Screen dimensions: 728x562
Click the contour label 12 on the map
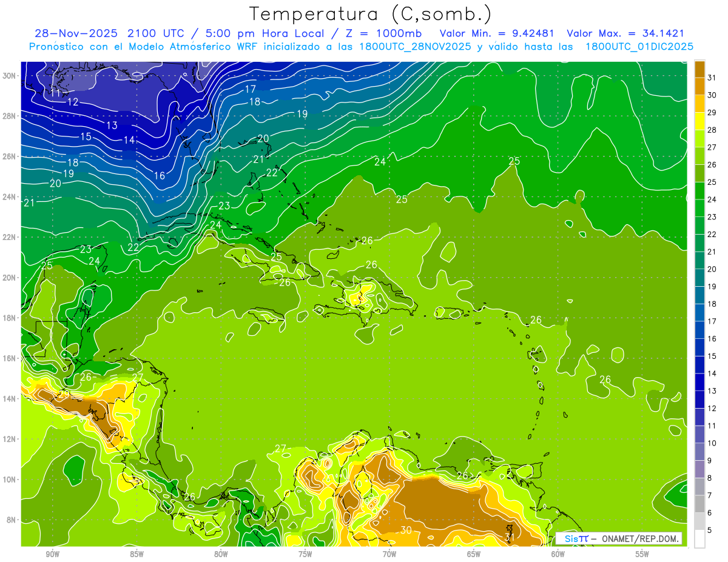[x=73, y=102]
